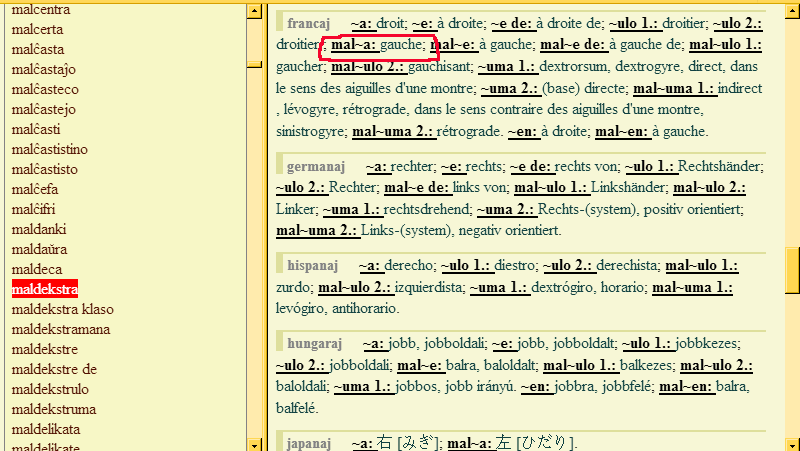Image resolution: width=800 pixels, height=451 pixels.
Task: Click the Spanish word zurdo
Action: [x=293, y=287]
